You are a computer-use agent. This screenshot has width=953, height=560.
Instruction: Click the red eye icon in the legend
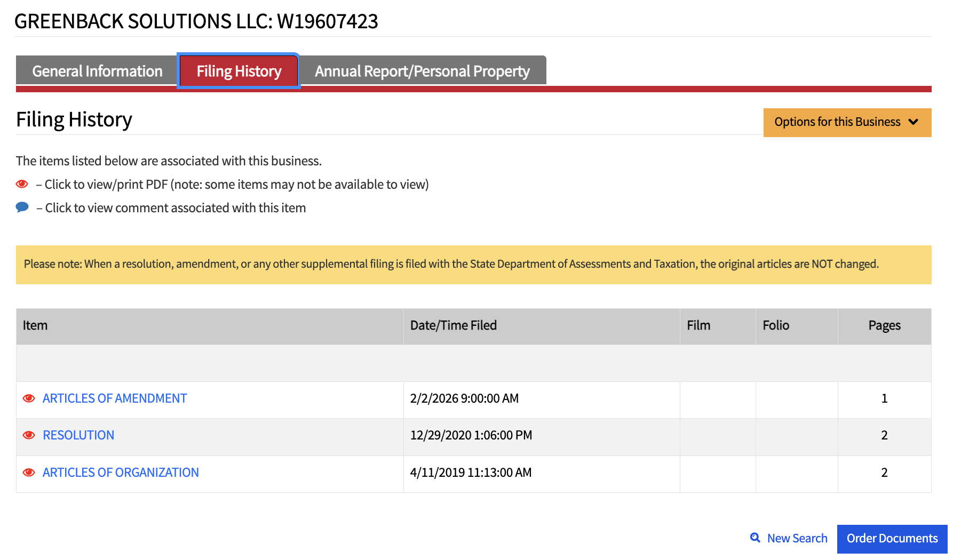22,184
